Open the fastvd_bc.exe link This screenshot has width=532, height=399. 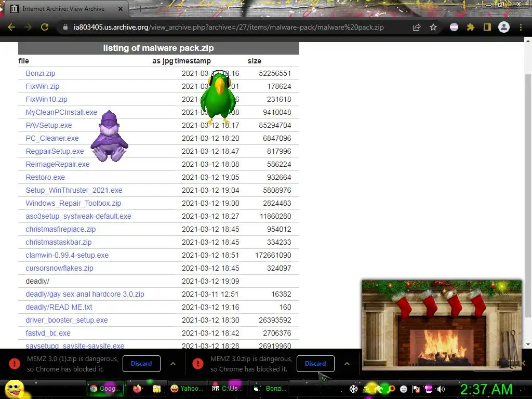[x=48, y=333]
